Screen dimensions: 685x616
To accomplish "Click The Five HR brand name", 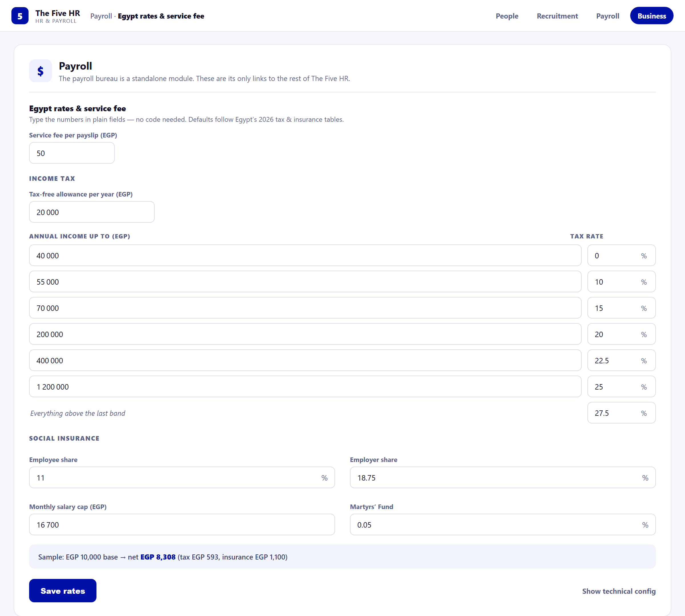I will pyautogui.click(x=58, y=13).
